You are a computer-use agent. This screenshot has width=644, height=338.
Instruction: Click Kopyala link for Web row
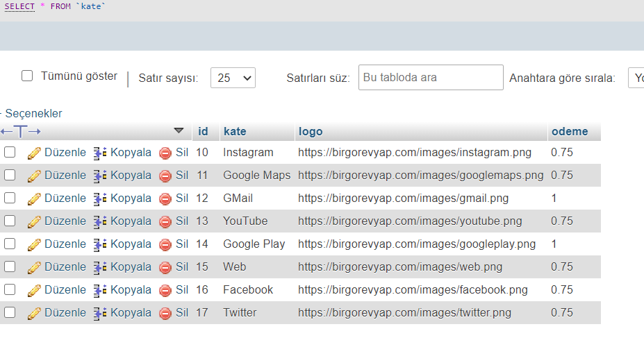click(131, 267)
